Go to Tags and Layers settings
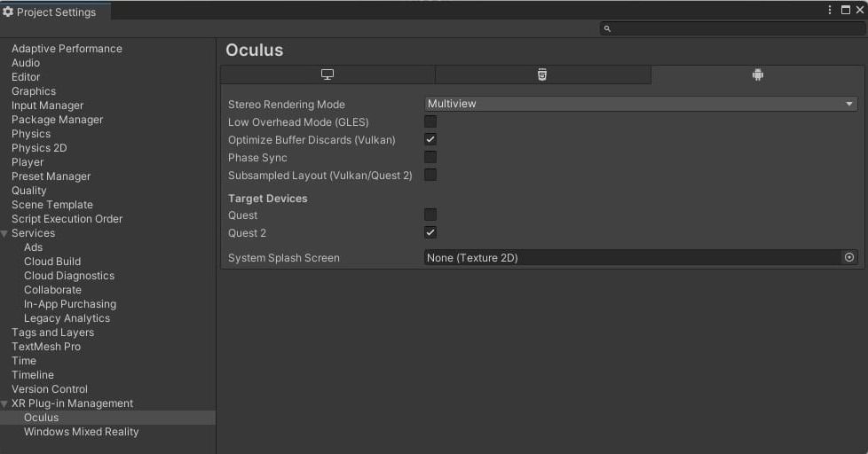 52,333
